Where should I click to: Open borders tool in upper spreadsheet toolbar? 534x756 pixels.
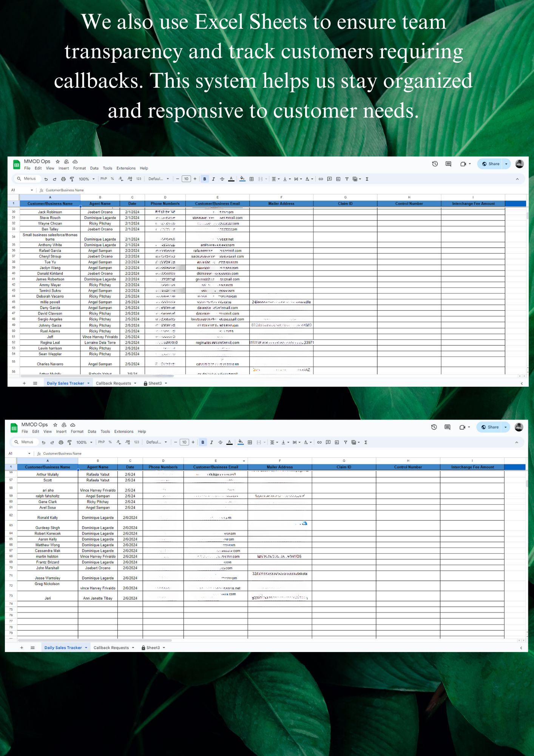click(x=252, y=179)
